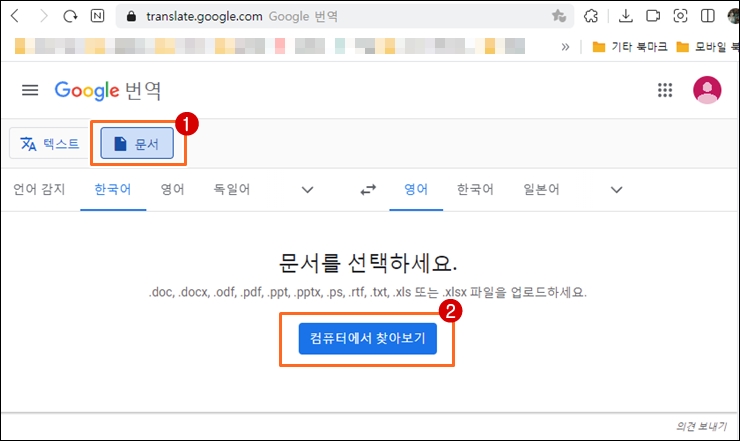This screenshot has width=740, height=441.
Task: Open the 기타 북마크 folder
Action: coord(630,47)
